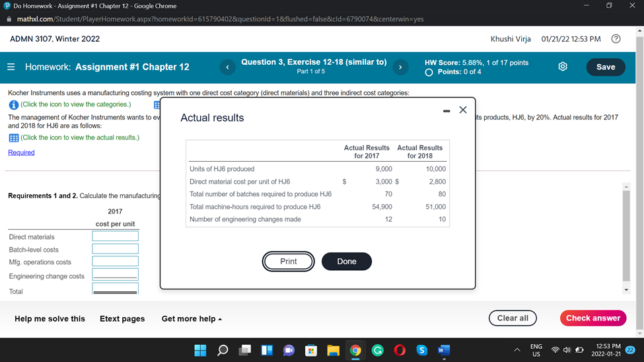
Task: Go to the next question arrow
Action: (400, 67)
